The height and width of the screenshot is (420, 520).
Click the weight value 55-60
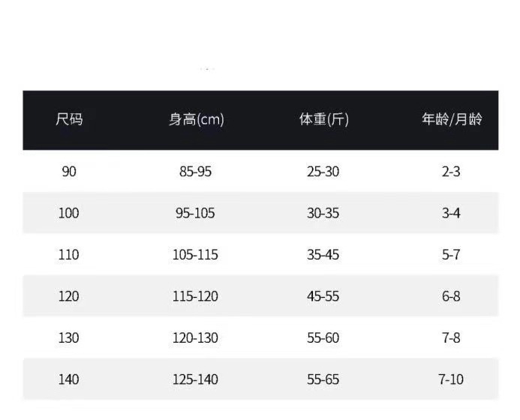pos(323,338)
